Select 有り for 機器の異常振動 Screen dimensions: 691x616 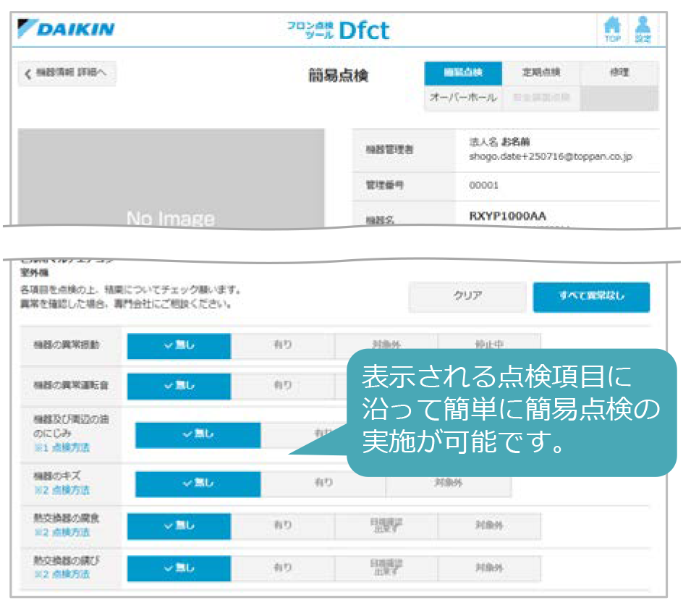(282, 345)
